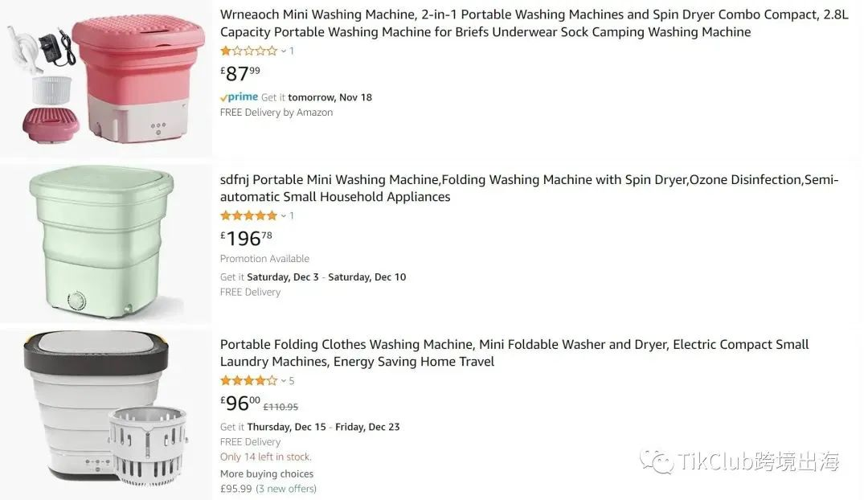The width and height of the screenshot is (868, 500).
Task: Open the Portable Folding Clothes Washing Machine link
Action: click(514, 353)
